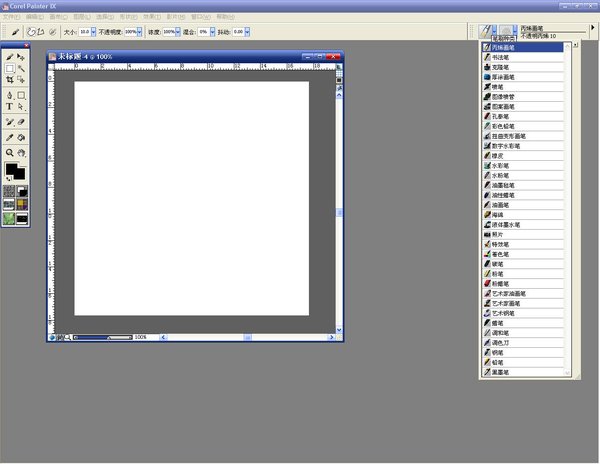Select the Pen shape tool

(x=10, y=95)
